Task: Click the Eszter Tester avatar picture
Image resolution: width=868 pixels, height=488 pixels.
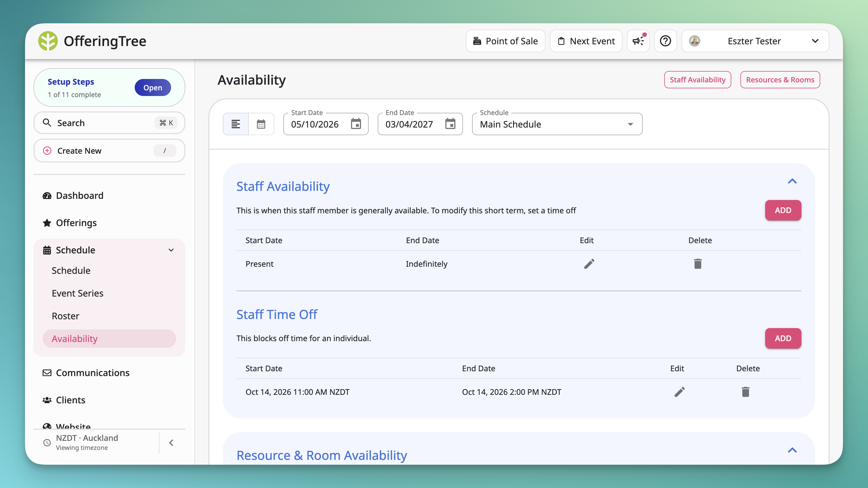Action: coord(694,41)
